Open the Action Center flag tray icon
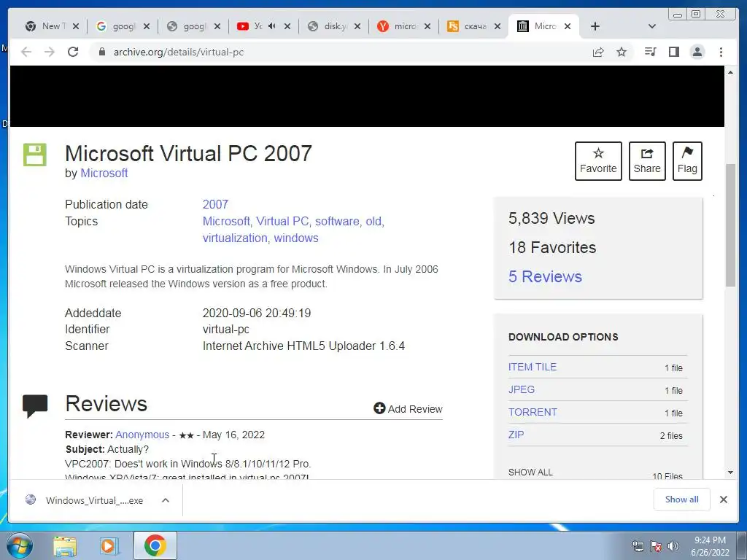 click(x=656, y=546)
